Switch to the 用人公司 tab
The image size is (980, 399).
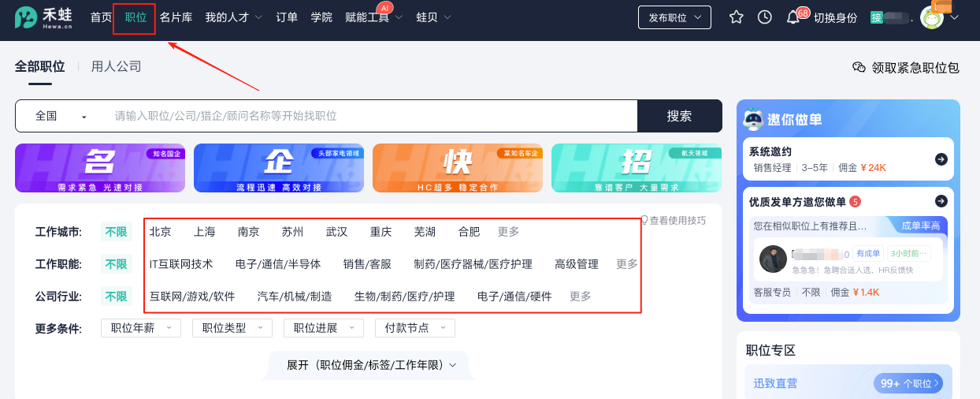point(116,66)
